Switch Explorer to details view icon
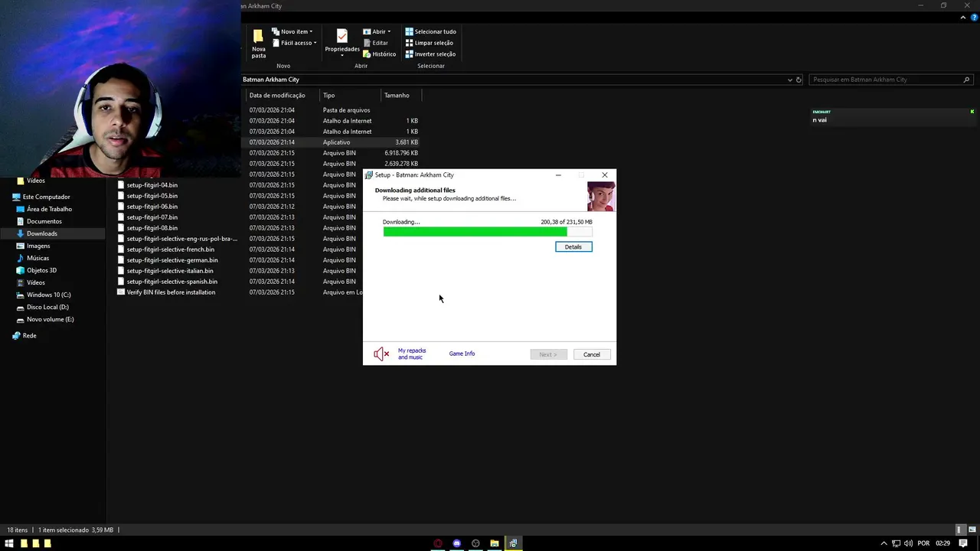Viewport: 980px width, 551px height. point(959,530)
